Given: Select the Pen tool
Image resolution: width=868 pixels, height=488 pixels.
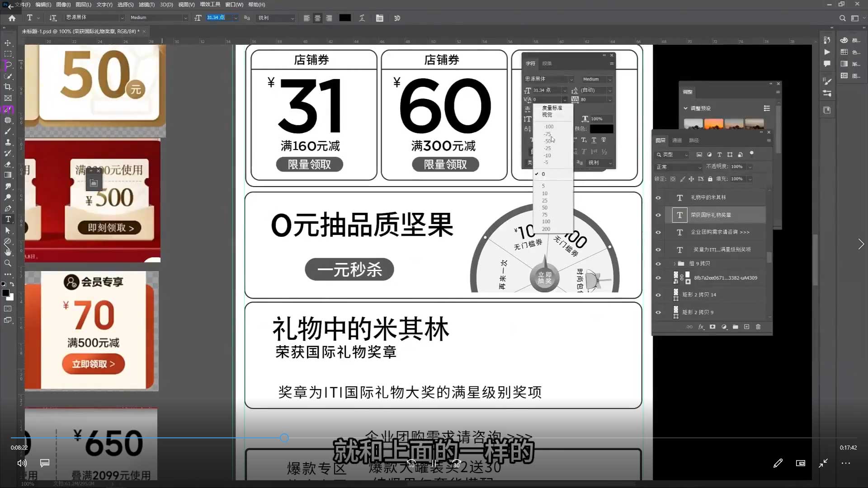Looking at the screenshot, I should (x=8, y=208).
